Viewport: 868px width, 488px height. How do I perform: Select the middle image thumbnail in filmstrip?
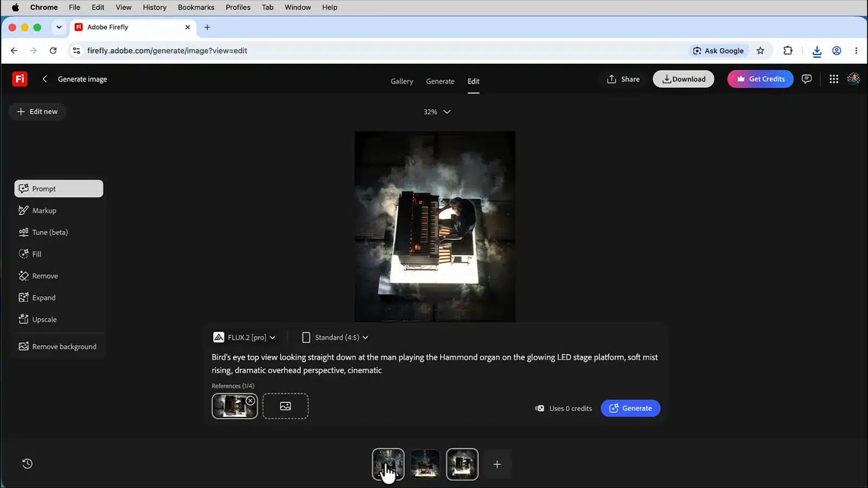tap(425, 464)
